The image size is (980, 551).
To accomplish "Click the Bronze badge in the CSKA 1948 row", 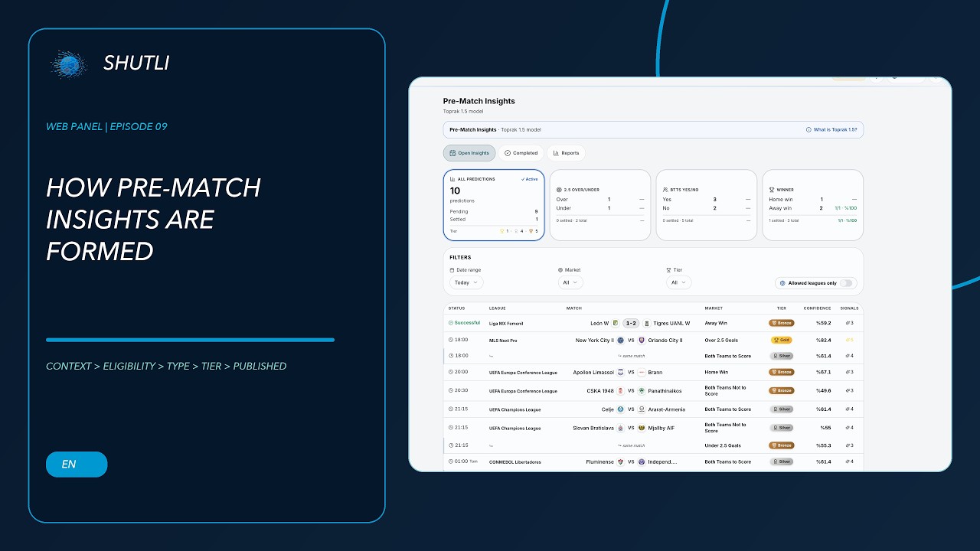I will coord(781,390).
